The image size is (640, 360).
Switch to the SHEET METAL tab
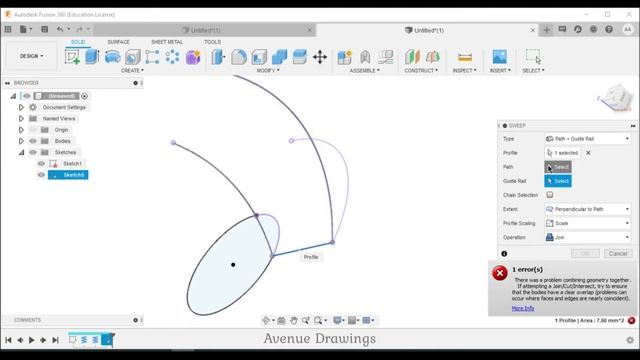[167, 42]
